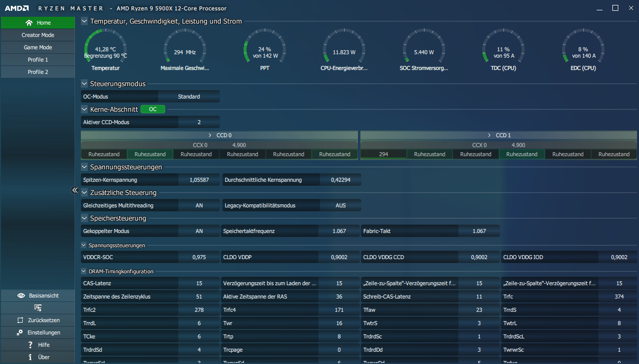The image size is (639, 364).
Task: Switch to Creator Mode
Action: (x=37, y=35)
